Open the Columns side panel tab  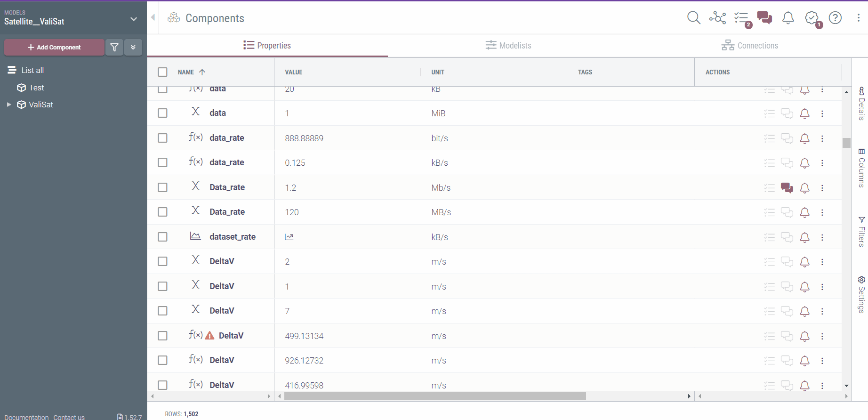(861, 168)
